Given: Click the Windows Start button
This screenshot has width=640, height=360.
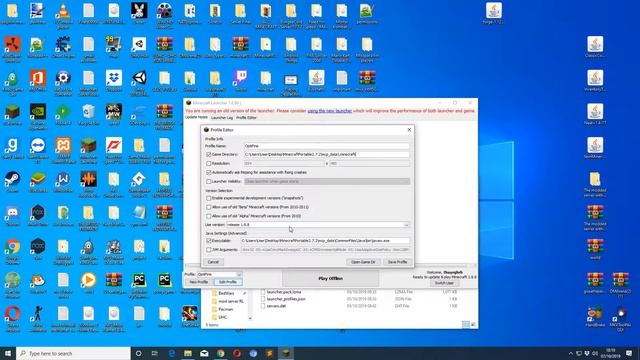Looking at the screenshot, I should (x=8, y=353).
